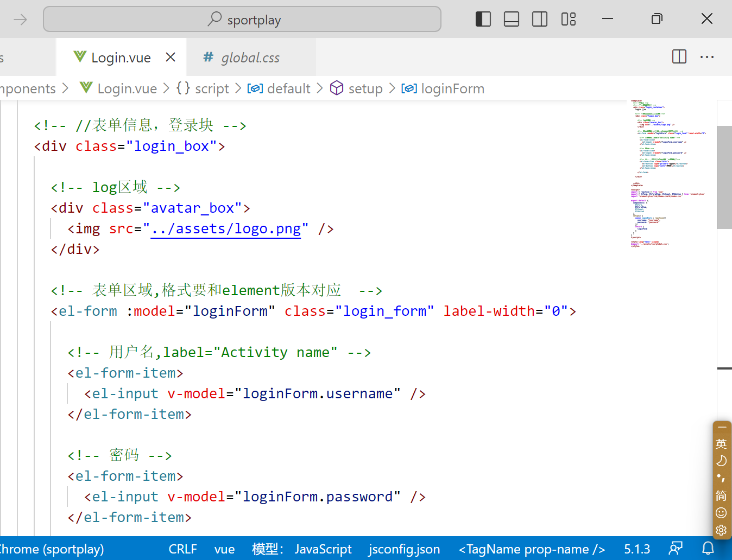Screen dimensions: 732x560
Task: Open the Login.vue breadcrumb
Action: 127,88
